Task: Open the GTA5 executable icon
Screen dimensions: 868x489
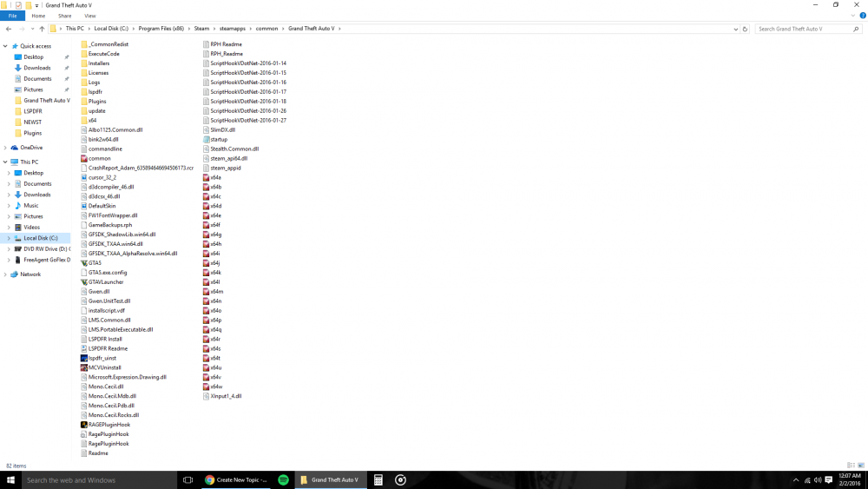Action: (84, 263)
